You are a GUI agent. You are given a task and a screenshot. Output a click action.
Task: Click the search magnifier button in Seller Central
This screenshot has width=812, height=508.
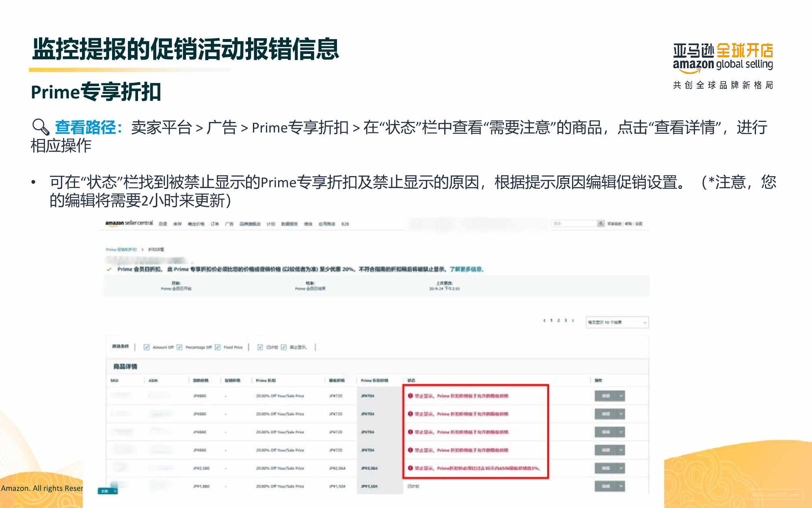[x=600, y=224]
